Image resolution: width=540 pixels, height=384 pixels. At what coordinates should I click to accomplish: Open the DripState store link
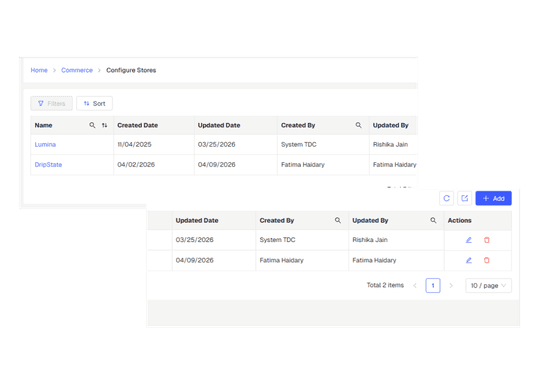(x=48, y=165)
